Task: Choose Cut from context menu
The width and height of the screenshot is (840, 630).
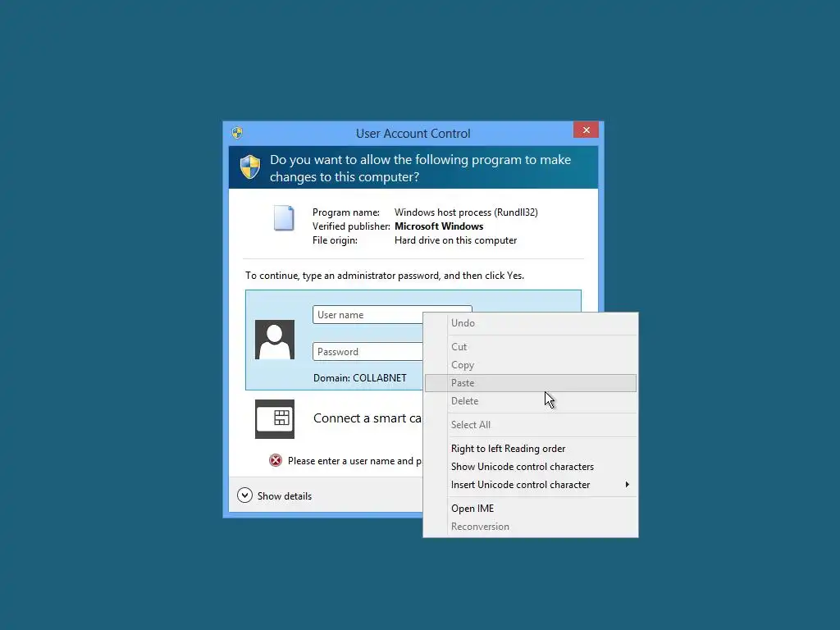Action: click(531, 347)
